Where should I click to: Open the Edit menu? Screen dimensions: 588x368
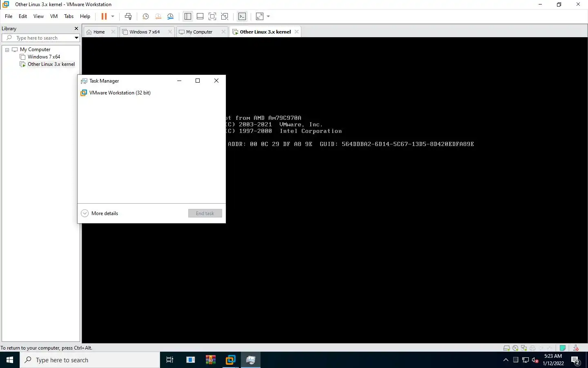coord(23,16)
